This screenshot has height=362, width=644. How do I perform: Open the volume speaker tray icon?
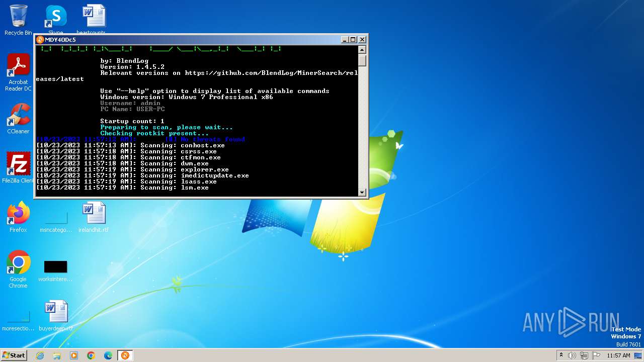pyautogui.click(x=572, y=355)
